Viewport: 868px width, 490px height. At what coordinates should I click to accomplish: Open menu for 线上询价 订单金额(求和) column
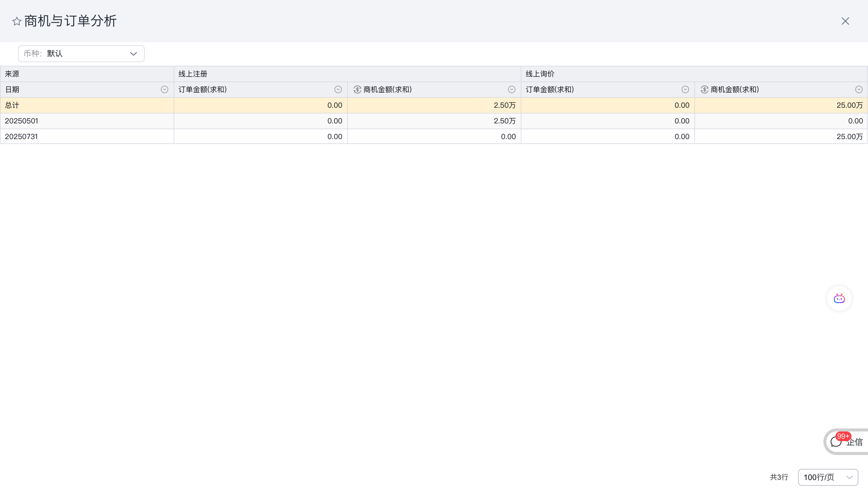pos(685,89)
